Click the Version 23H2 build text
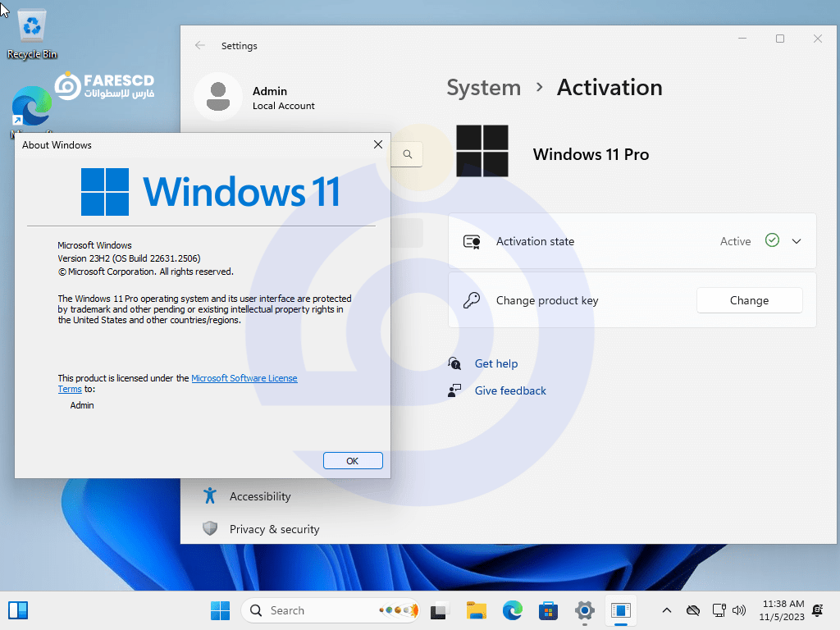This screenshot has height=630, width=840. 129,258
